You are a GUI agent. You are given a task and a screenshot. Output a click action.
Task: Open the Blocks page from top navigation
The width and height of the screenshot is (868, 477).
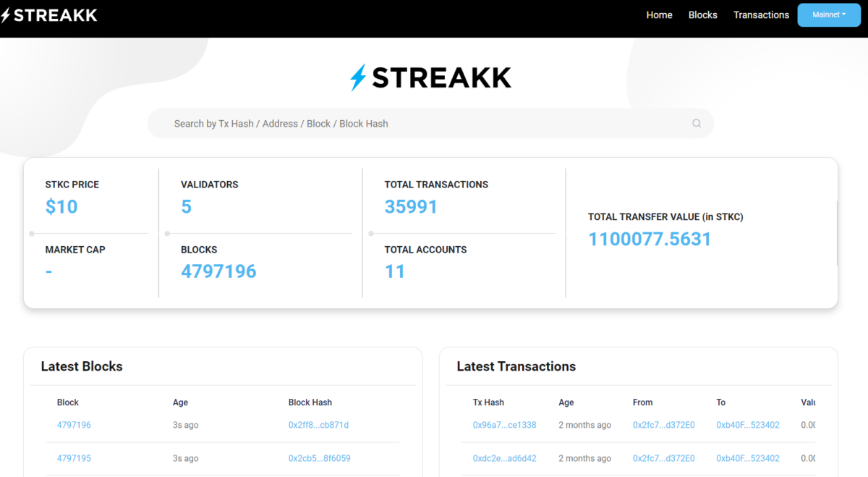[x=702, y=14]
